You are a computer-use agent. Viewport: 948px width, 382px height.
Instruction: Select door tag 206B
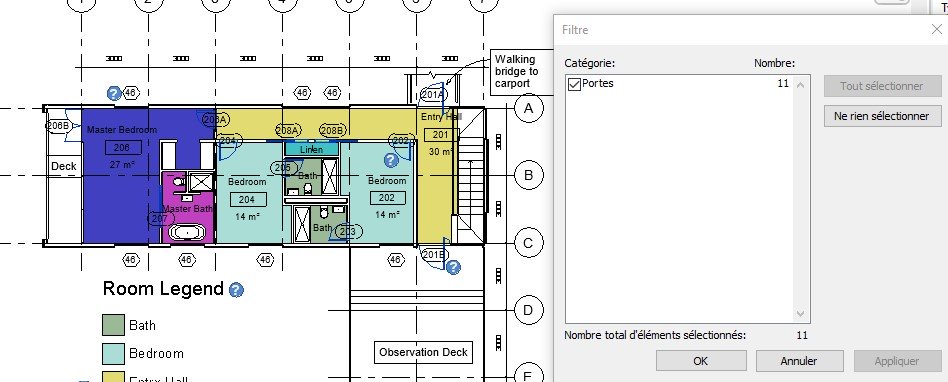(58, 125)
